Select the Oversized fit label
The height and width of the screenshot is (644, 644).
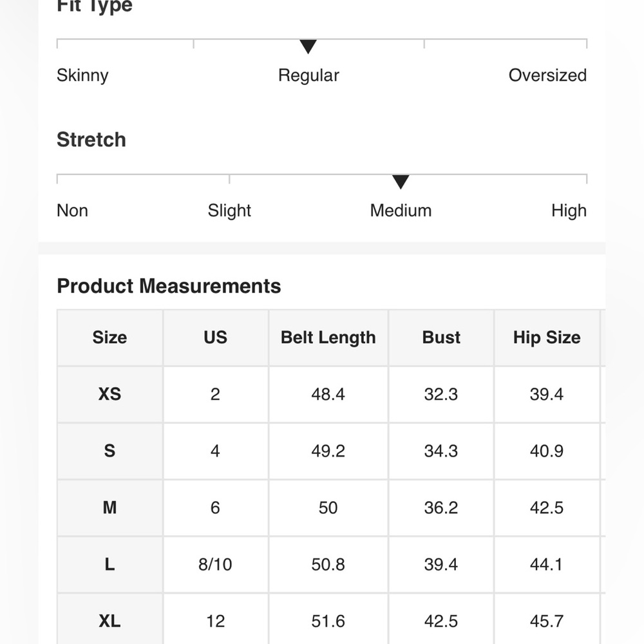point(547,75)
